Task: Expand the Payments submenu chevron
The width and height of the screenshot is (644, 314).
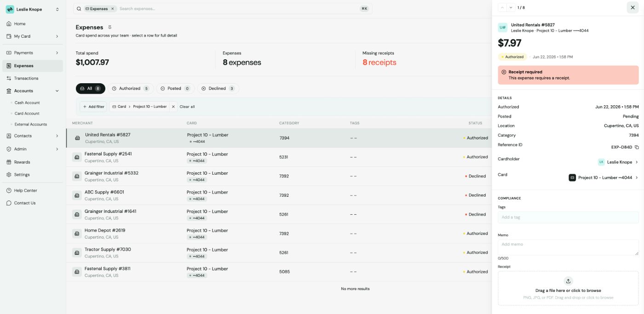Action: pos(57,53)
